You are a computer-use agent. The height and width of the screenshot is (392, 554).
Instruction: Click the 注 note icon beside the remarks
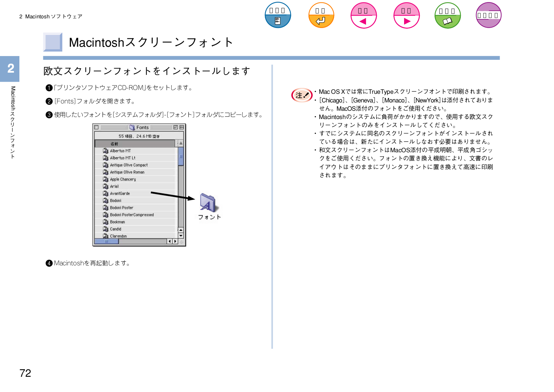coord(302,95)
